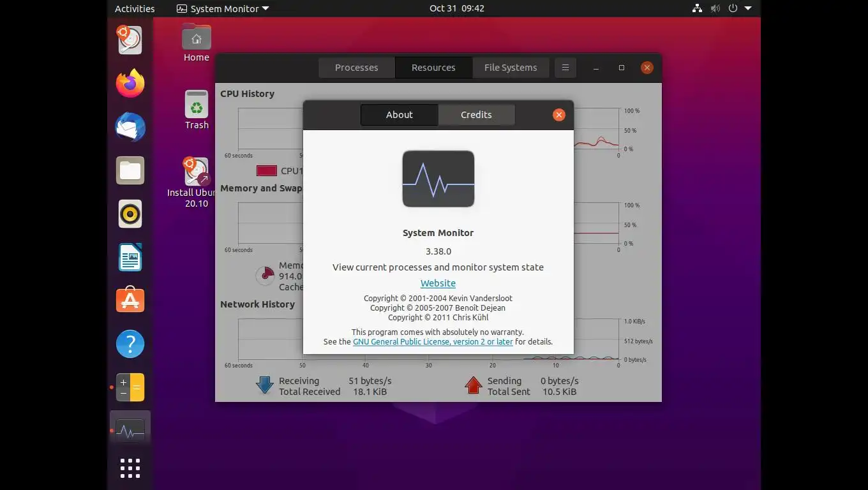This screenshot has height=490, width=868.
Task: Launch Firefox from the dock
Action: pos(130,84)
